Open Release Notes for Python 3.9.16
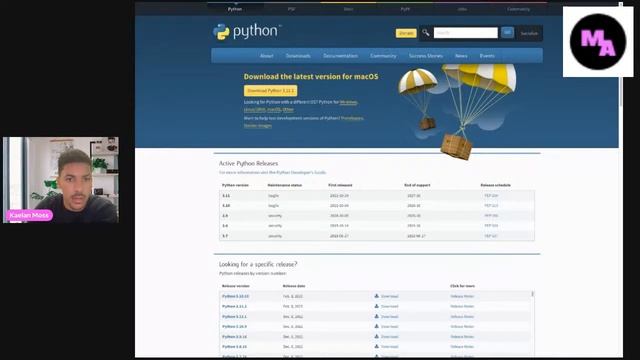 point(462,337)
